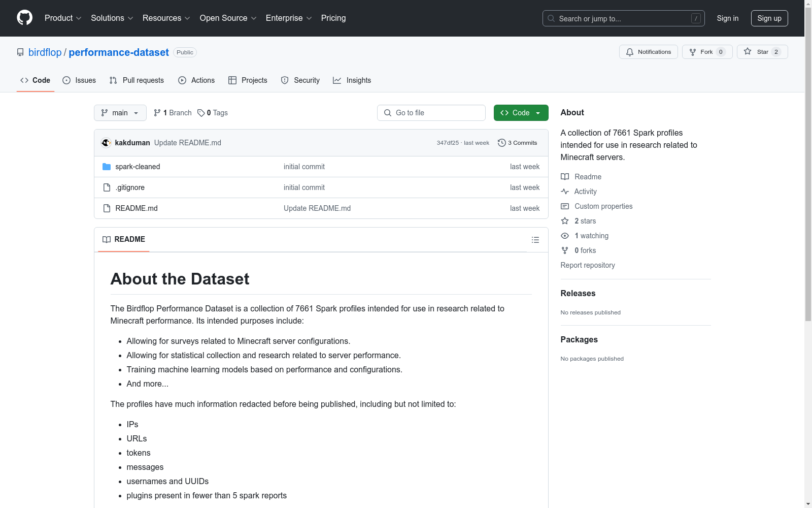The width and height of the screenshot is (812, 508).
Task: Open the Projects tab
Action: click(248, 80)
